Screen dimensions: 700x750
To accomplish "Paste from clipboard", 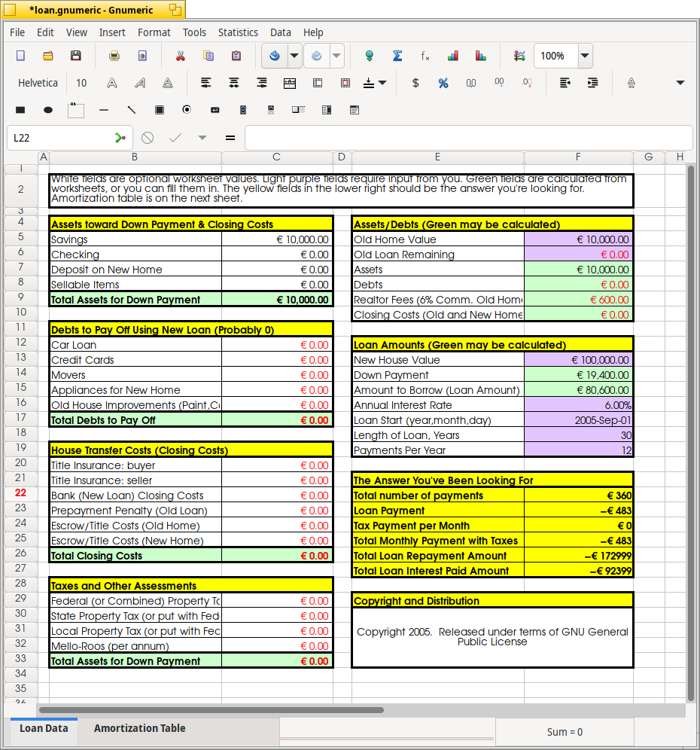I will (x=236, y=56).
